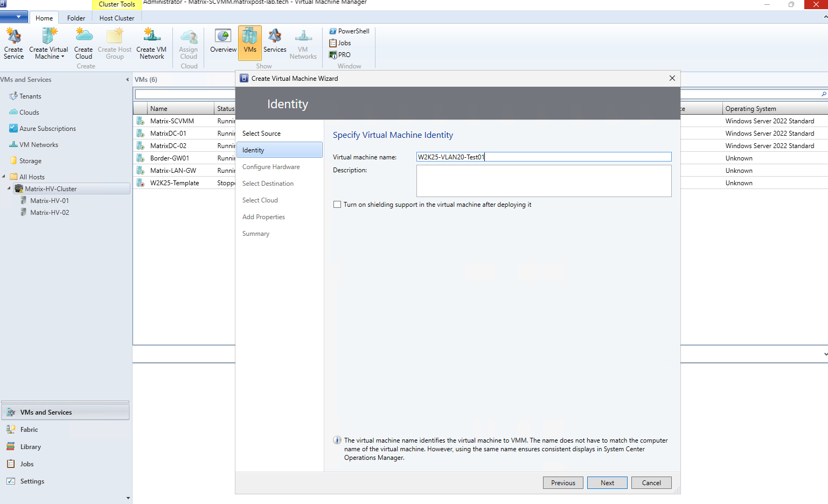Switch to the Host Cluster ribbon tab
The height and width of the screenshot is (504, 828).
pyautogui.click(x=117, y=18)
